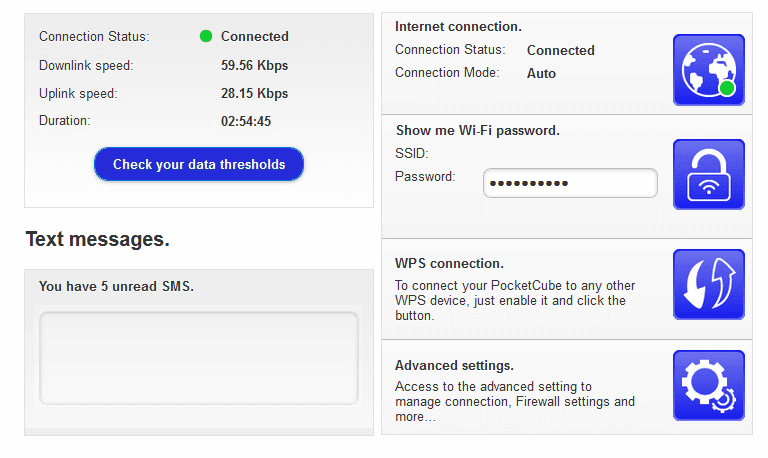768x458 pixels.
Task: Click the Show me Wi-Fi password heading
Action: 478,130
